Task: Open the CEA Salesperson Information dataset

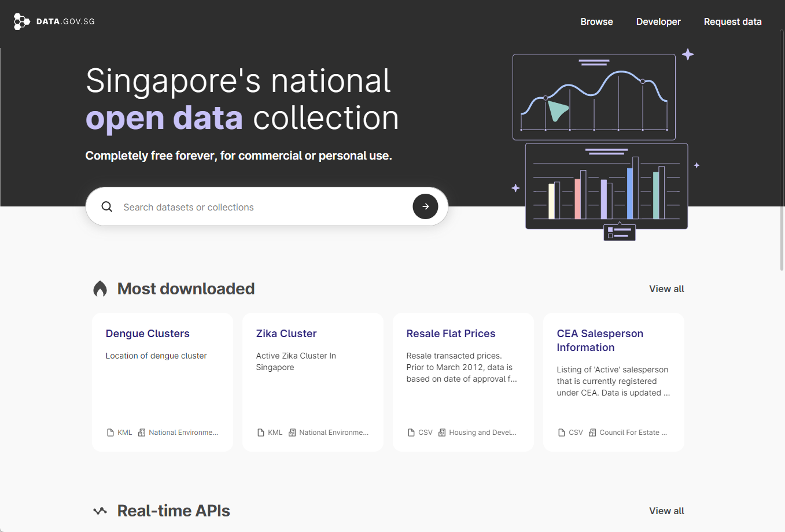Action: (x=600, y=341)
